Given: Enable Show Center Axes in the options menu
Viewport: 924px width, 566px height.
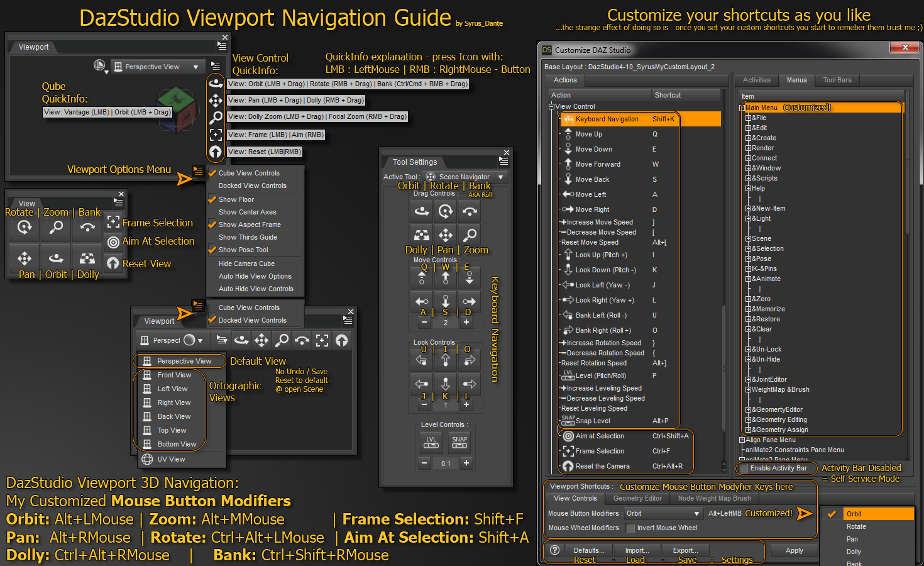Looking at the screenshot, I should coord(248,212).
